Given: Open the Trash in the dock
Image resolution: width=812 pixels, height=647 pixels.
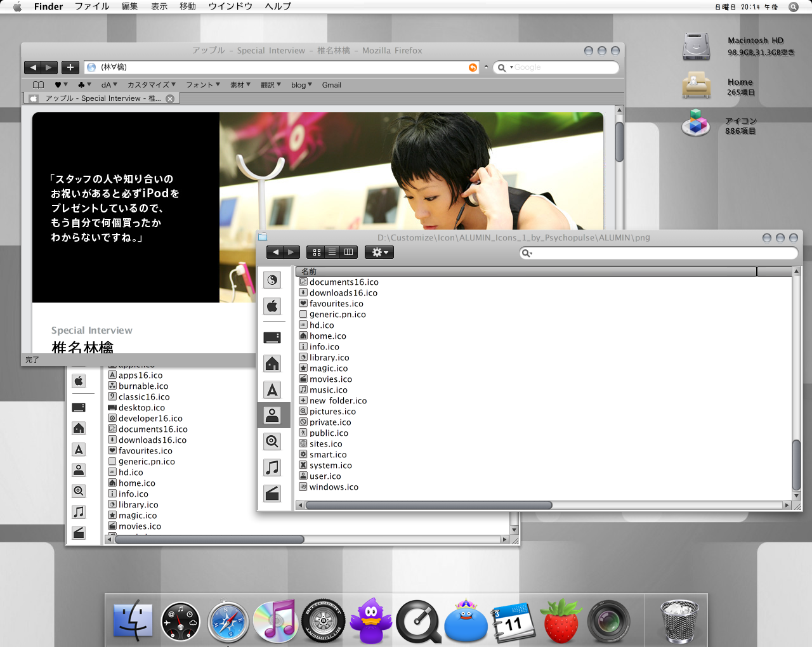Looking at the screenshot, I should (x=679, y=622).
